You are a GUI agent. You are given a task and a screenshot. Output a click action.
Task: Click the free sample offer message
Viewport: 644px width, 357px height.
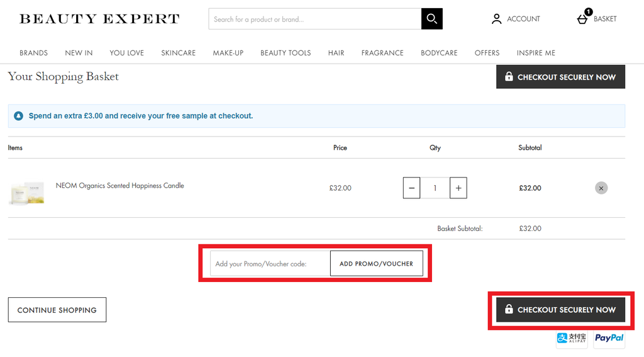point(141,116)
